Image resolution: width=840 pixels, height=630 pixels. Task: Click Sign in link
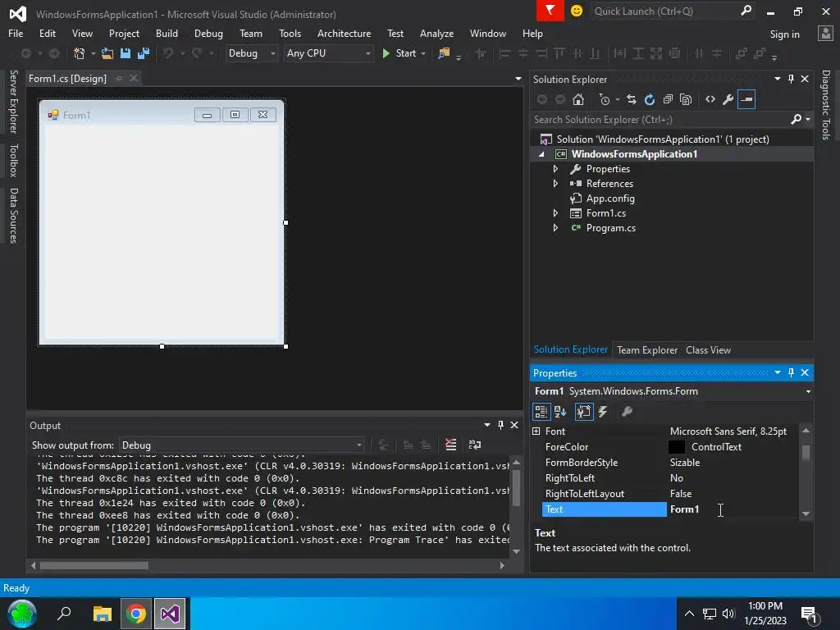[x=785, y=34]
